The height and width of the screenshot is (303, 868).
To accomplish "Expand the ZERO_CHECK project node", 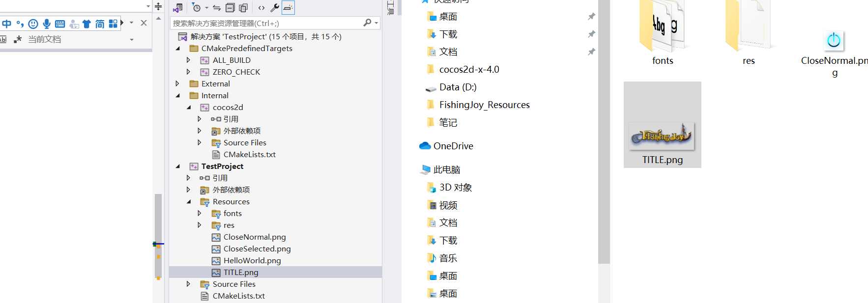I will coord(188,72).
